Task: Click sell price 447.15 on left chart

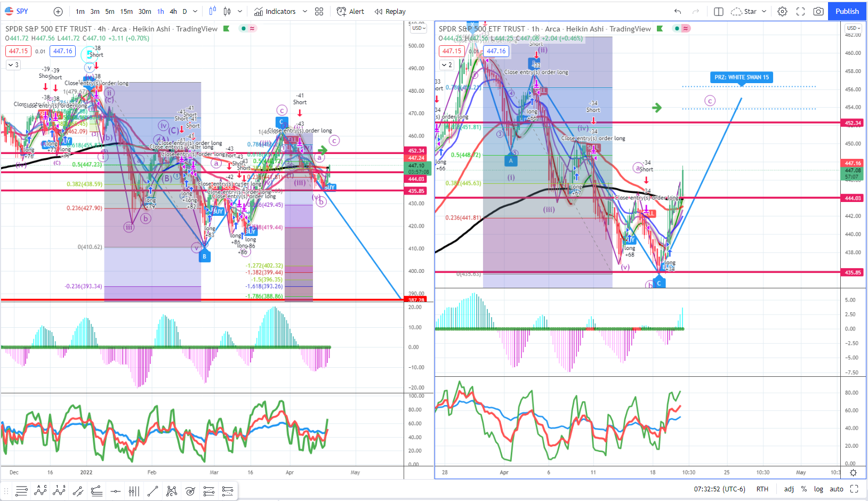Action: tap(18, 51)
